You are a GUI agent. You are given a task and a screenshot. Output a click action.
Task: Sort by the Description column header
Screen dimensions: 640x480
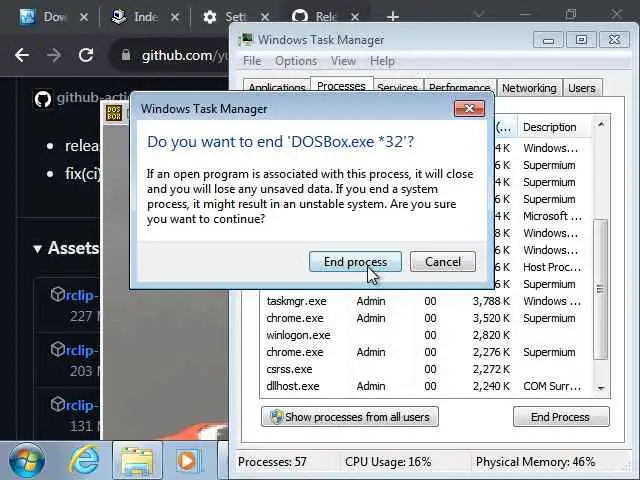[554, 127]
